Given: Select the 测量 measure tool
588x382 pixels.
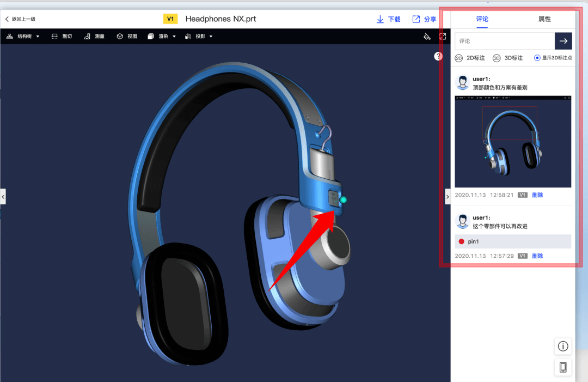Looking at the screenshot, I should (x=94, y=37).
